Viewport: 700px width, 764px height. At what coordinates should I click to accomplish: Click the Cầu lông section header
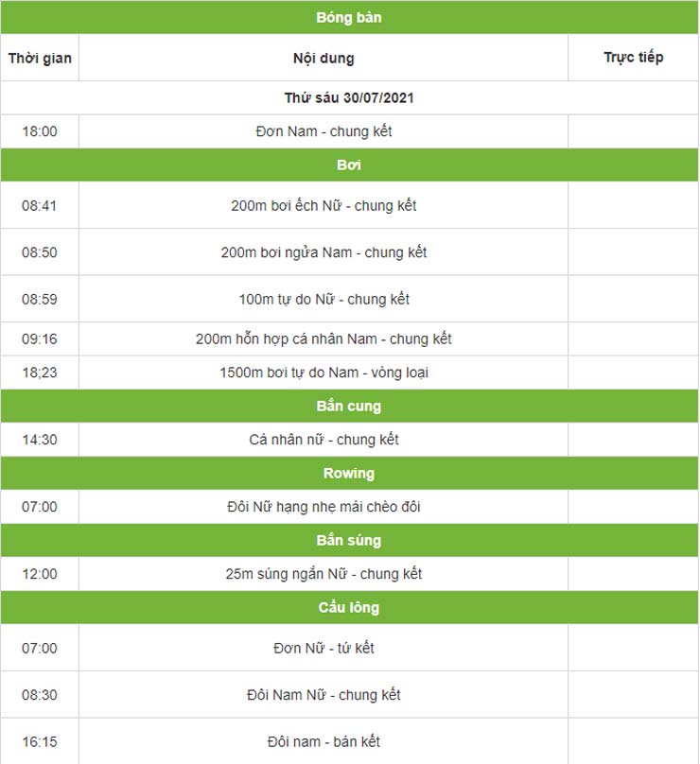point(349,607)
